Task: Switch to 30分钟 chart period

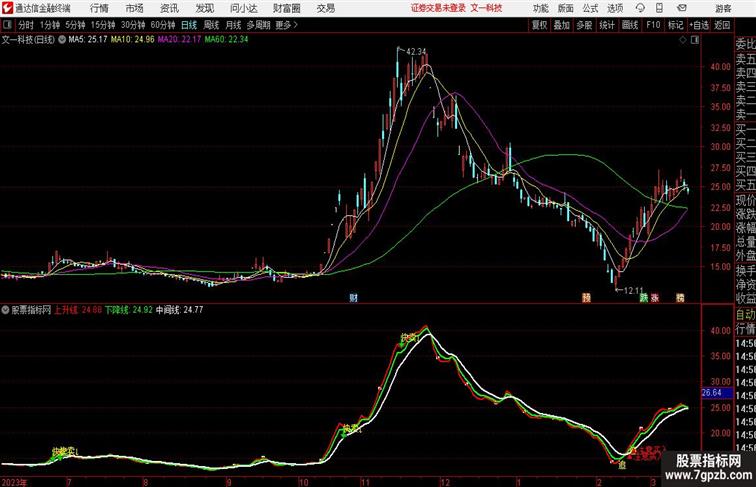Action: click(133, 25)
